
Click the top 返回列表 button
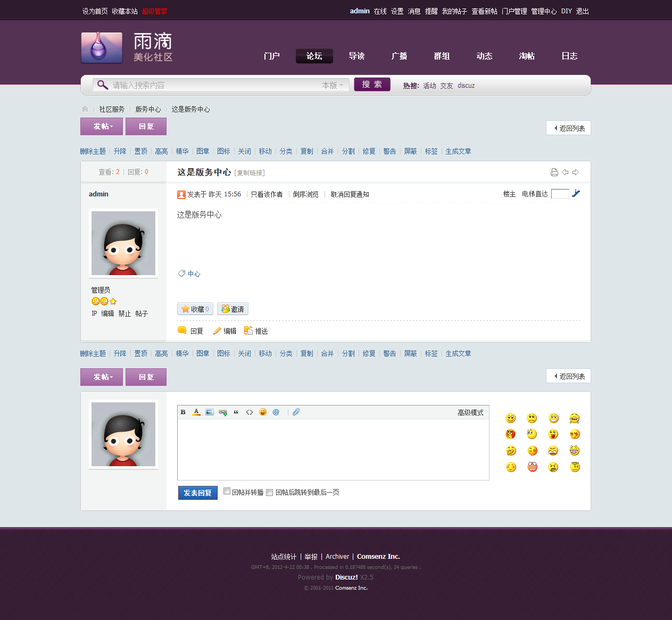coord(568,128)
